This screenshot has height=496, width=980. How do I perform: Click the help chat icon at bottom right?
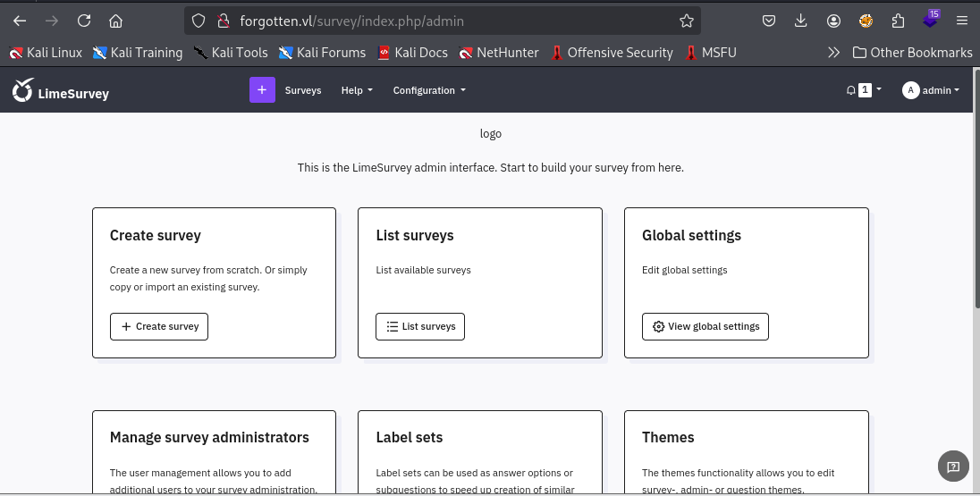point(953,467)
